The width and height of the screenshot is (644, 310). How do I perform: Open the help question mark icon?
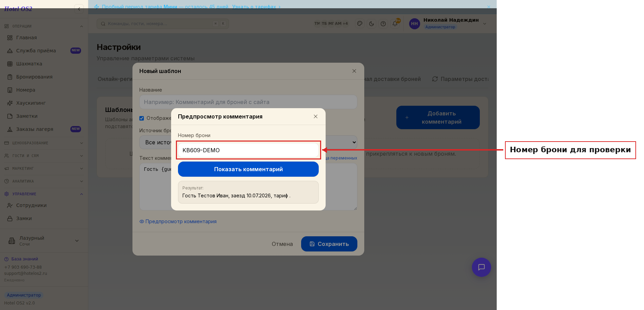pos(383,24)
